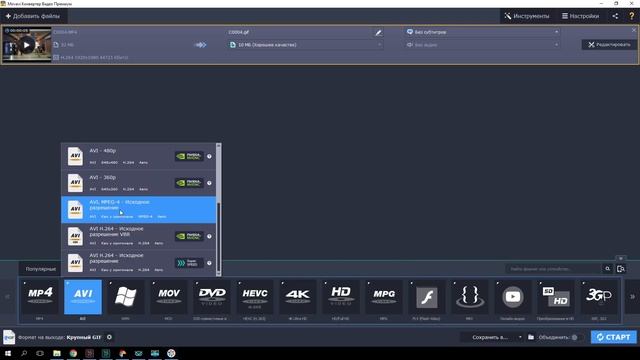Show previous formats with left arrow

tap(7, 297)
